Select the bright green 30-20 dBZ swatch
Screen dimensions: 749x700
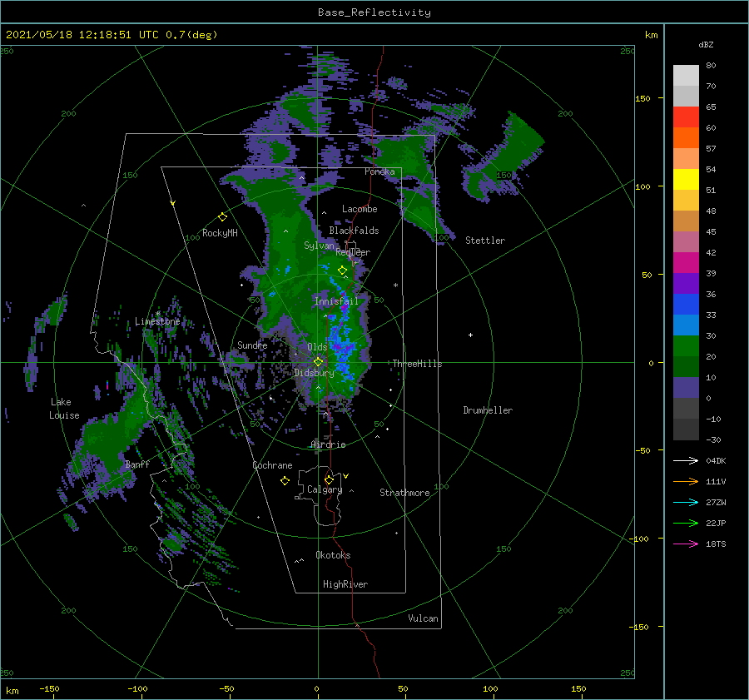tap(686, 346)
